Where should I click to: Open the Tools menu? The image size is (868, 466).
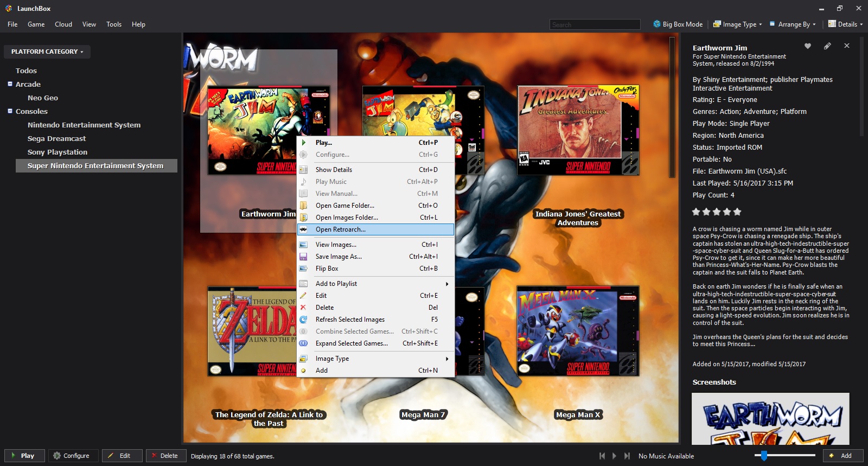tap(114, 24)
